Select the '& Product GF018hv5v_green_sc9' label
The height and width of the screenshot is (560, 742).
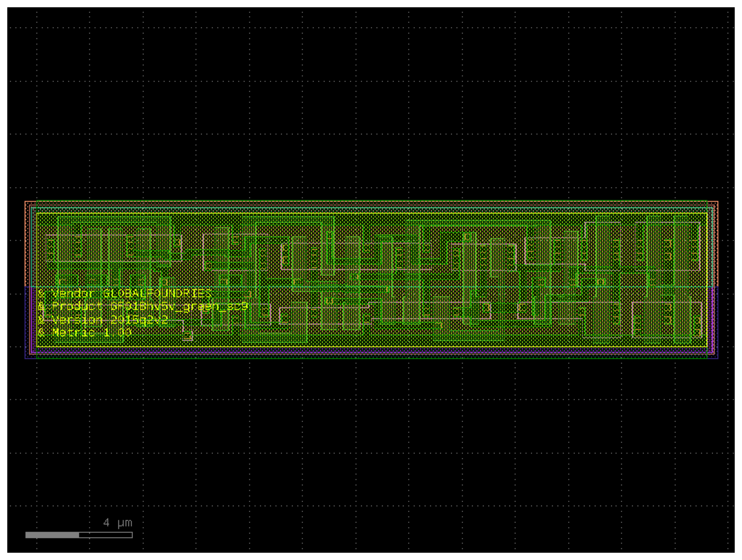143,306
